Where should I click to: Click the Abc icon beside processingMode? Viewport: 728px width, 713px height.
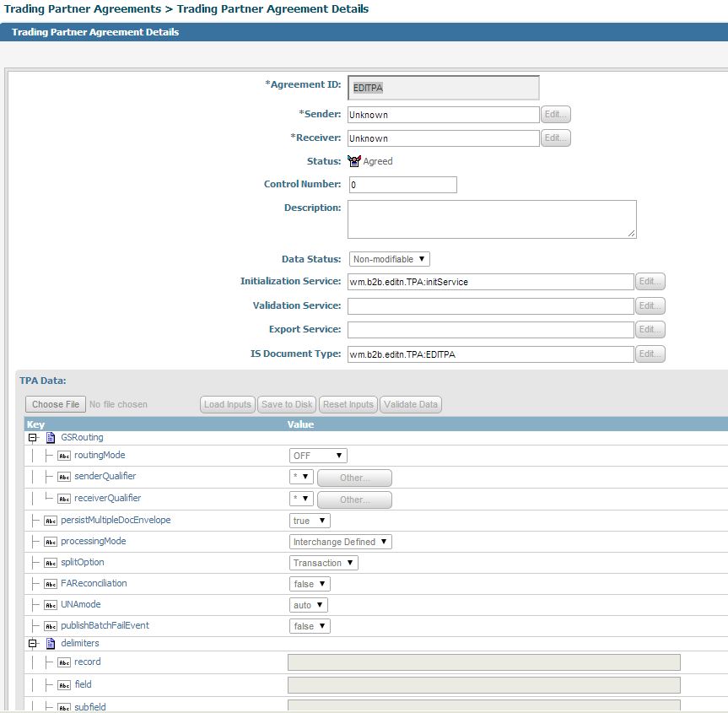51,542
